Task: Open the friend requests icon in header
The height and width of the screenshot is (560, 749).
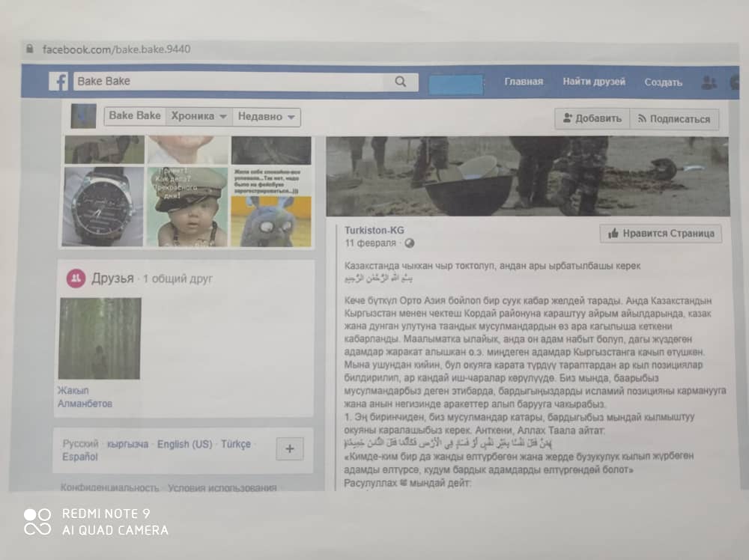Action: [x=708, y=83]
